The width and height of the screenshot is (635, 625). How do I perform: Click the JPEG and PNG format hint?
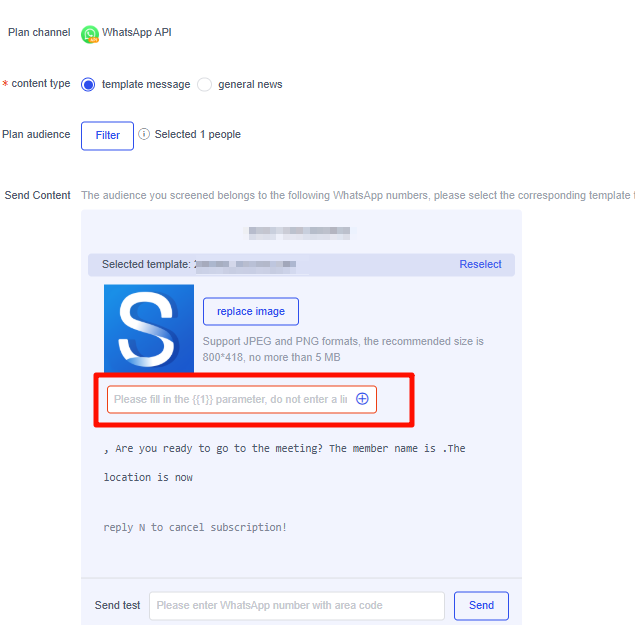point(343,349)
